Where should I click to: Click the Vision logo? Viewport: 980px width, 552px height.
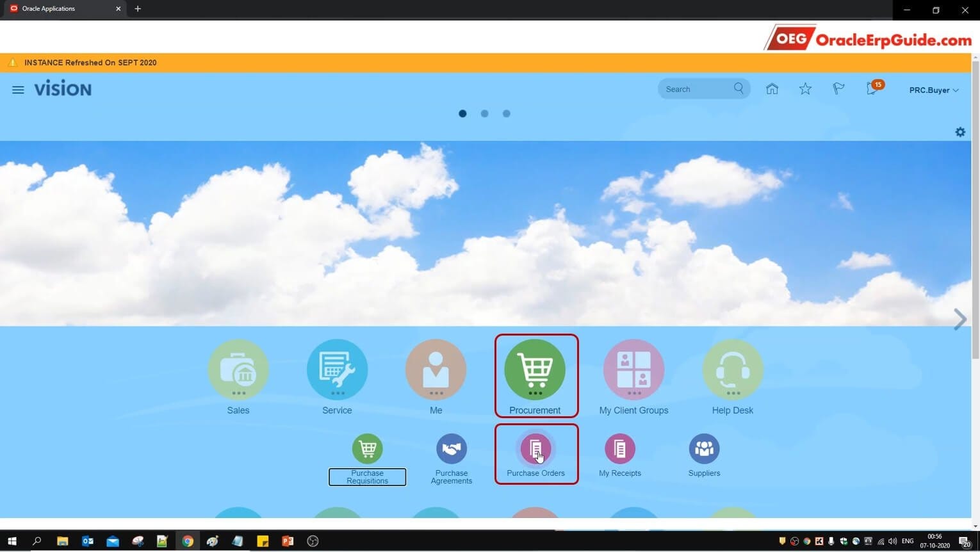tap(63, 89)
